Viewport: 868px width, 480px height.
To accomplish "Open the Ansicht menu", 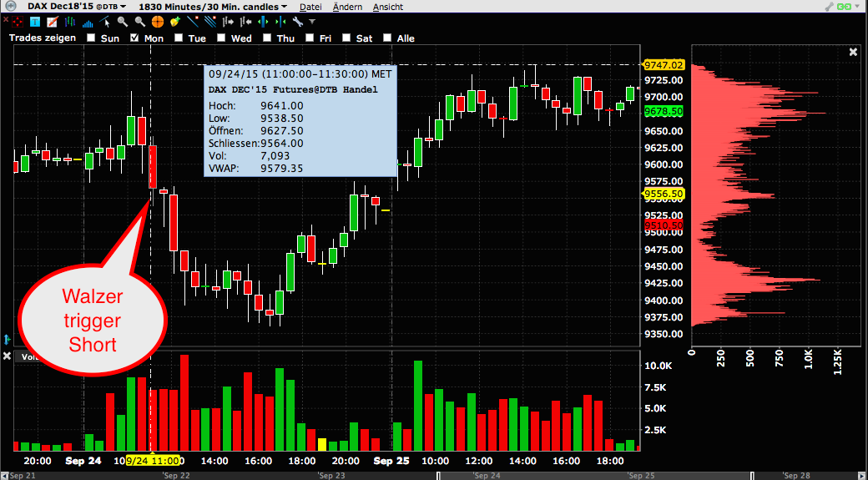I will (388, 7).
